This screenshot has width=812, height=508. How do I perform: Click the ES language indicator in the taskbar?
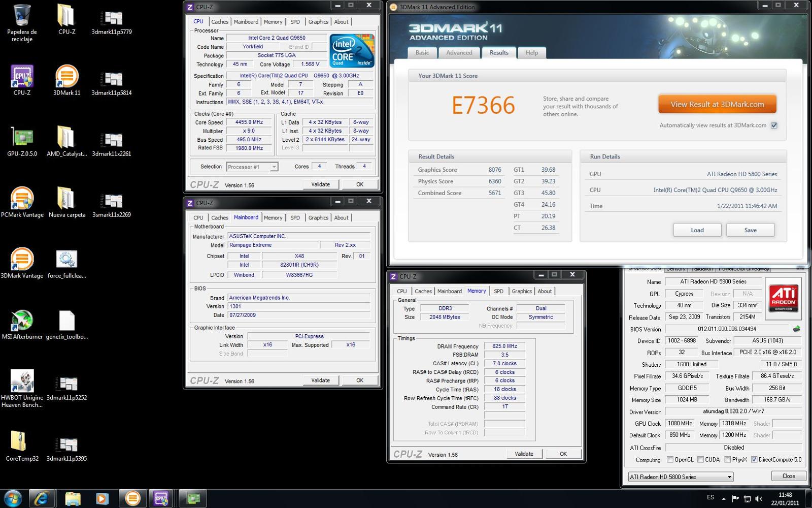point(710,497)
